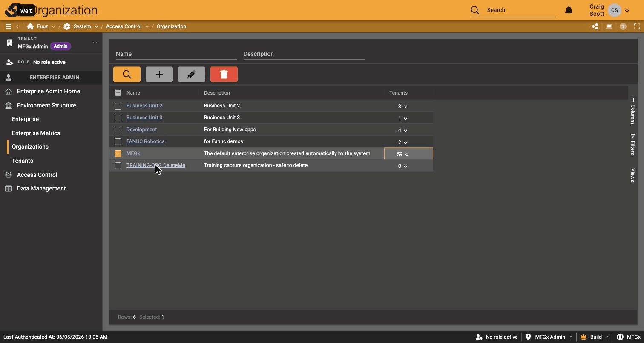Open the Views side panel tab
The height and width of the screenshot is (343, 644).
[633, 175]
